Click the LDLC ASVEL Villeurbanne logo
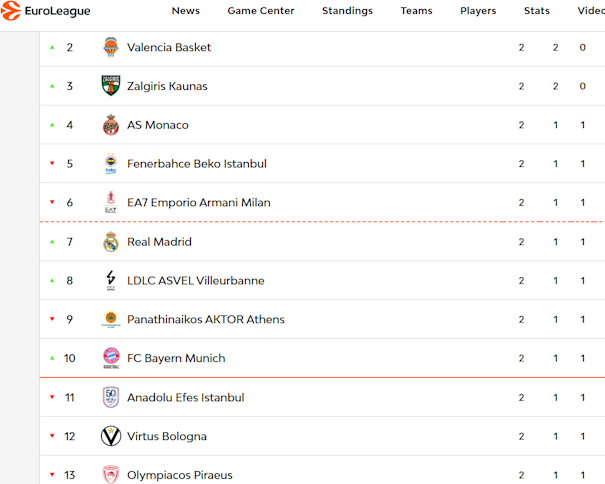Viewport: 605px width, 484px height. (111, 281)
